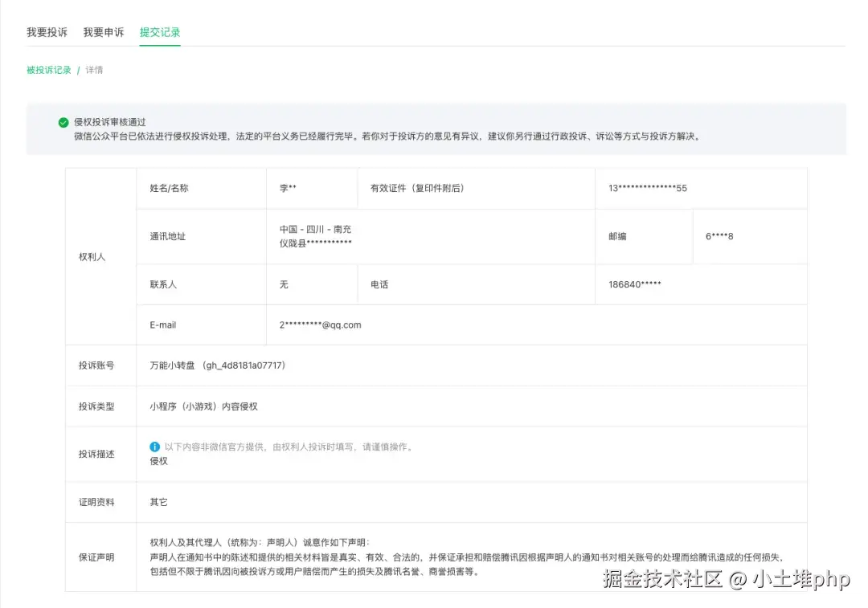868x608 pixels.
Task: Click the 详情 breadcrumb item
Action: tap(94, 70)
